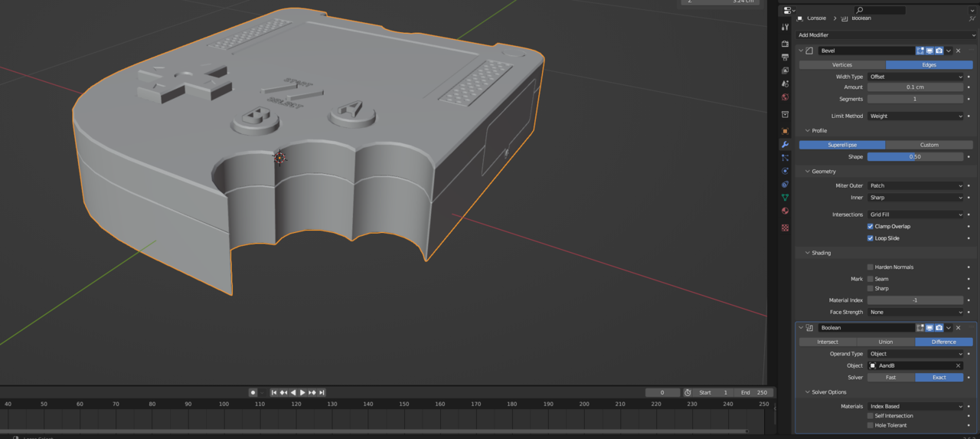Toggle Boolean modifier render display
Image resolution: width=980 pixels, height=439 pixels.
point(939,328)
